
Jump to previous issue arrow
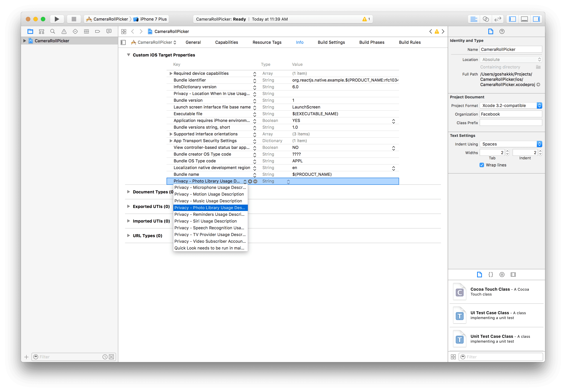pyautogui.click(x=430, y=31)
